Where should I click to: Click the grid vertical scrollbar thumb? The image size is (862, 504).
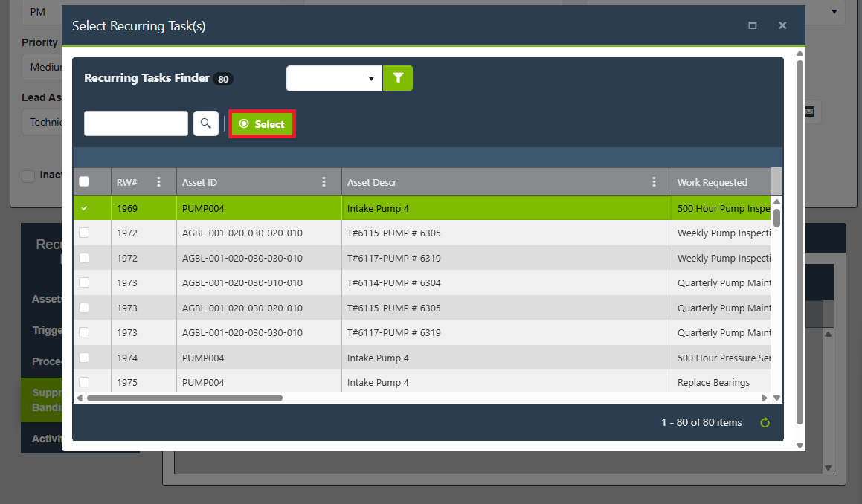776,217
